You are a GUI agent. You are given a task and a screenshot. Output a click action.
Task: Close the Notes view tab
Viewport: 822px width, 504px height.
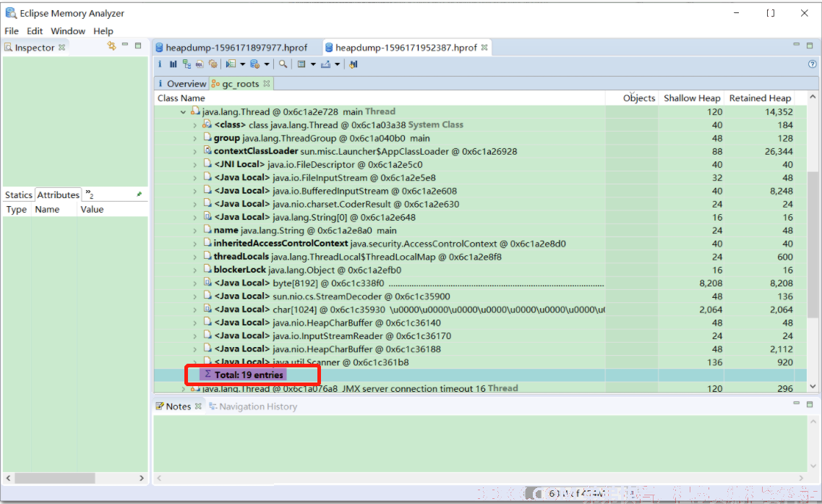click(198, 406)
